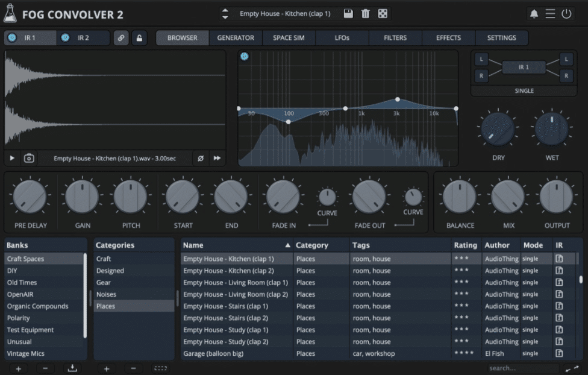Click the camera snapshot icon
This screenshot has width=588, height=375.
pos(29,158)
